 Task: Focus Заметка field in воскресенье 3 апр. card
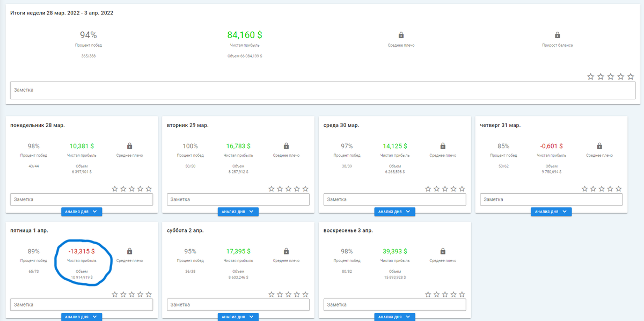[395, 304]
